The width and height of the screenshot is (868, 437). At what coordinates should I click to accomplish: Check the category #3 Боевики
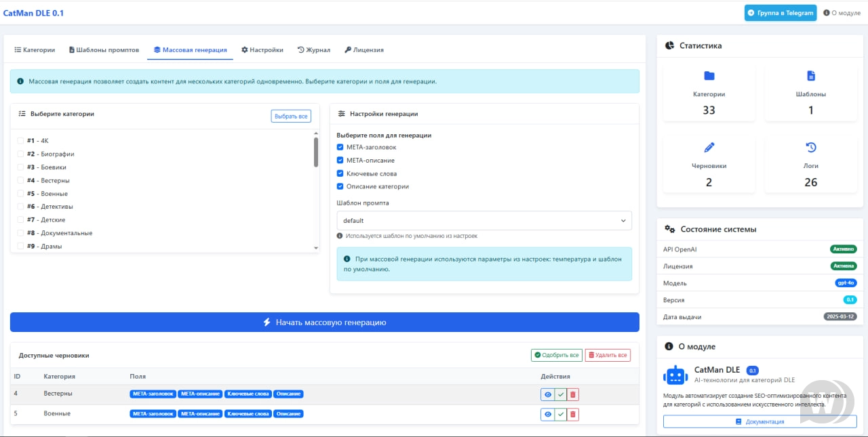click(x=20, y=167)
